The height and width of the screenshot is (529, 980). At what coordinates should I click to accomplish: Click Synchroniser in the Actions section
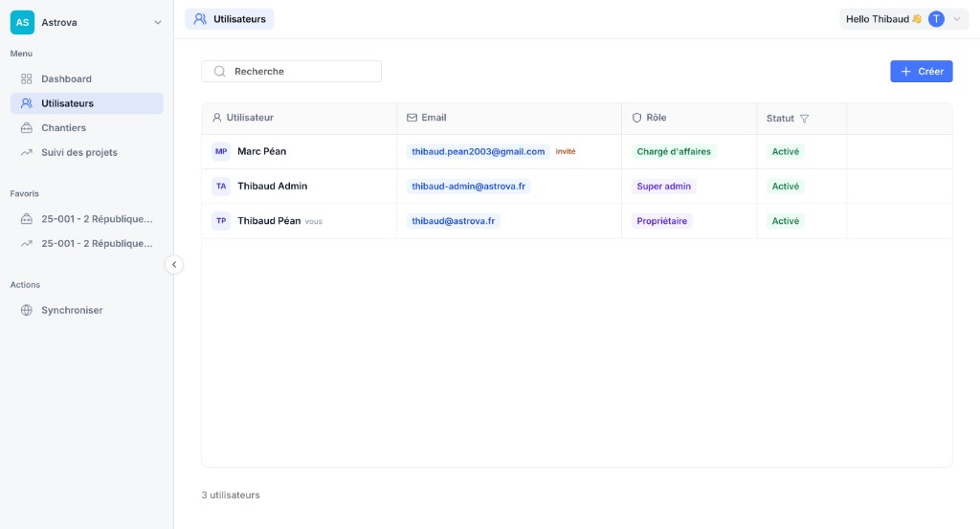(86, 310)
